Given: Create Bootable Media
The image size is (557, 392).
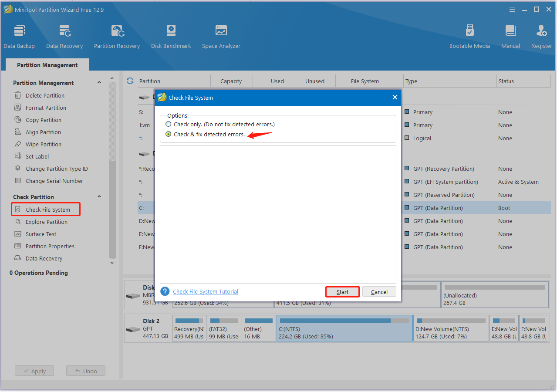Looking at the screenshot, I should pyautogui.click(x=469, y=37).
